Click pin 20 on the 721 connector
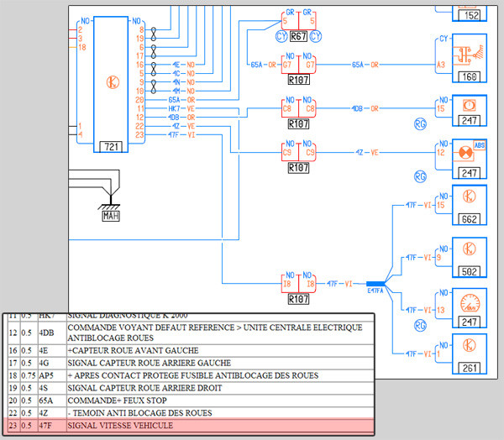The width and height of the screenshot is (504, 440). coord(139,100)
